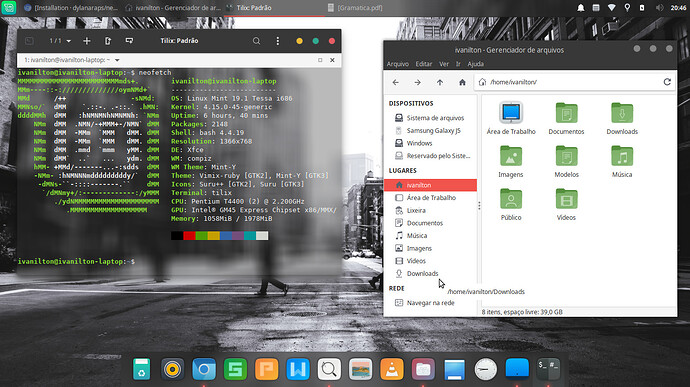
Task: Go to home folder via toolbar icon
Action: click(462, 82)
